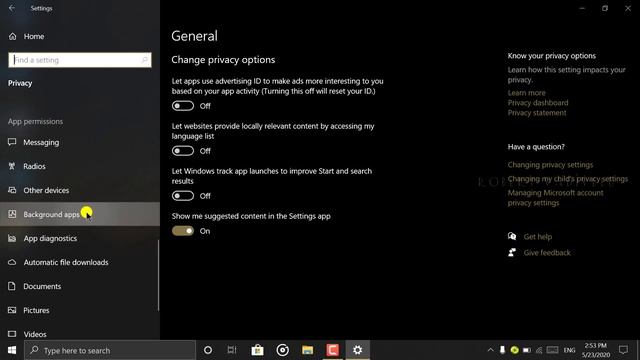Open File Explorer from taskbar
The image size is (640, 360).
307,350
